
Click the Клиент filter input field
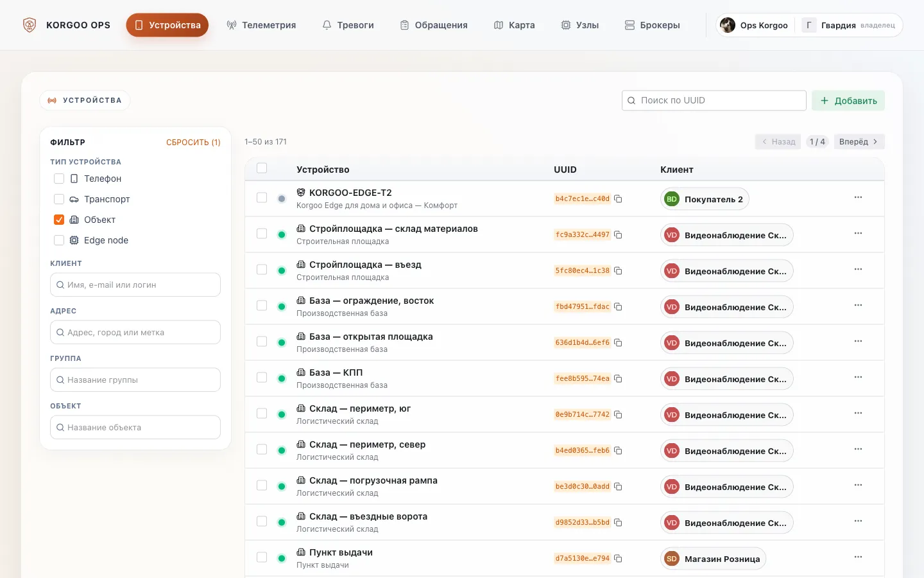(x=135, y=285)
